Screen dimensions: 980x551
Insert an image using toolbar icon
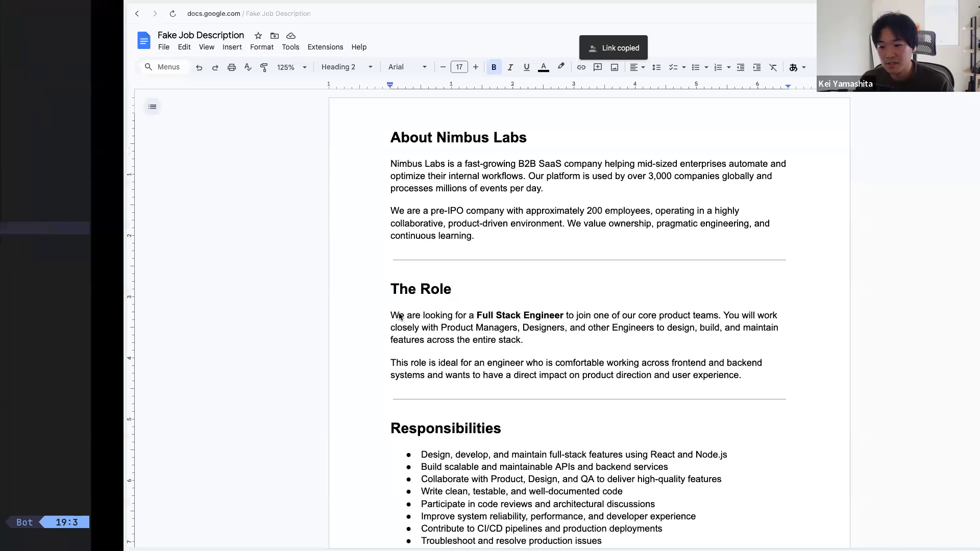pos(615,67)
